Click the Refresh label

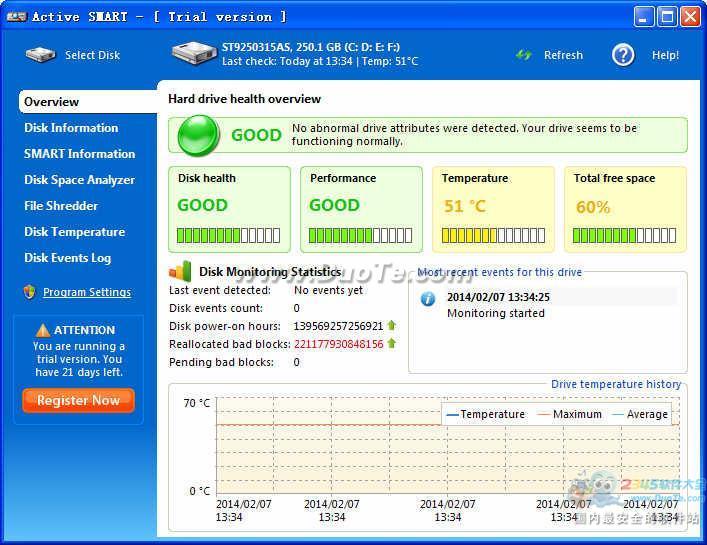point(563,55)
